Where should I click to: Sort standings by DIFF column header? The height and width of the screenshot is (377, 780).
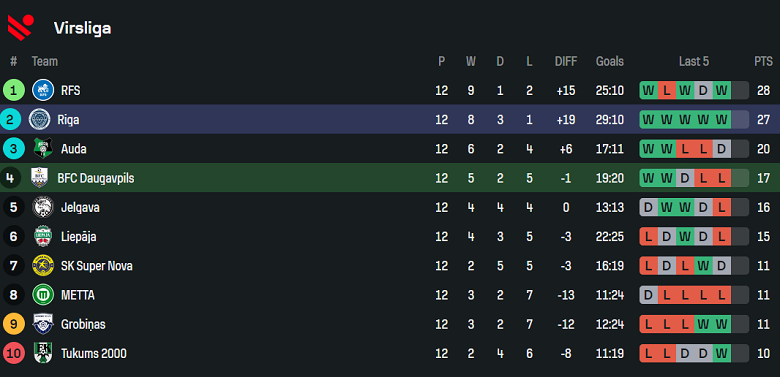[x=566, y=62]
